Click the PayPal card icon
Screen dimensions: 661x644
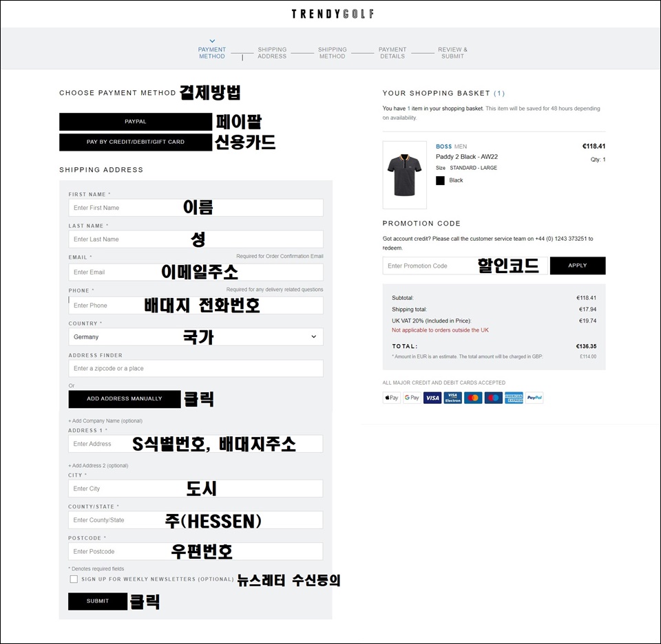[x=534, y=398]
